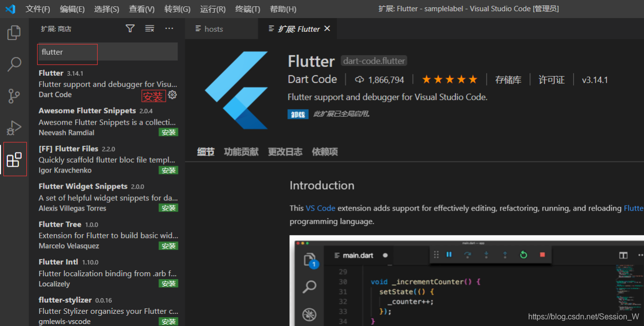The height and width of the screenshot is (326, 644).
Task: Click the dart-code.flutter identifier badge
Action: tap(374, 61)
